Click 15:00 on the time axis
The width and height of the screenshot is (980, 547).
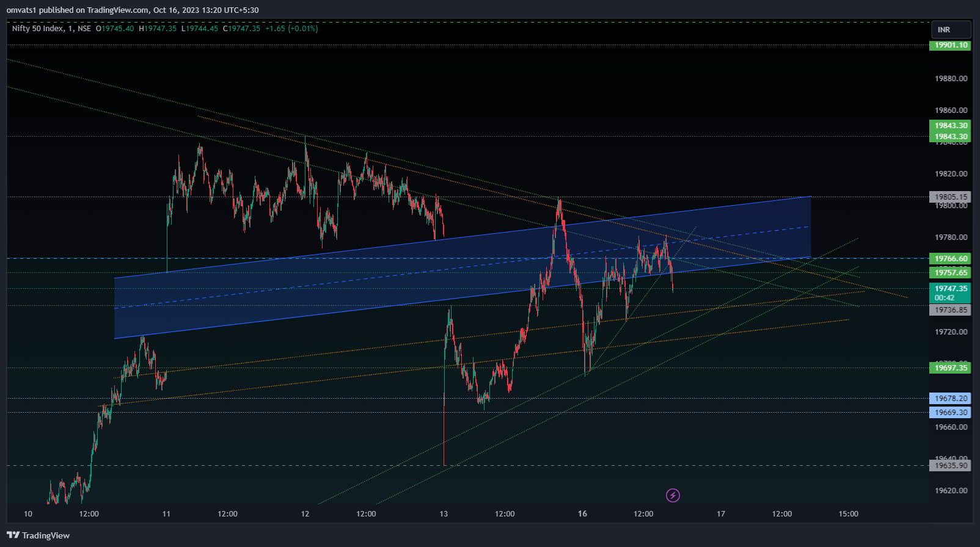click(848, 514)
